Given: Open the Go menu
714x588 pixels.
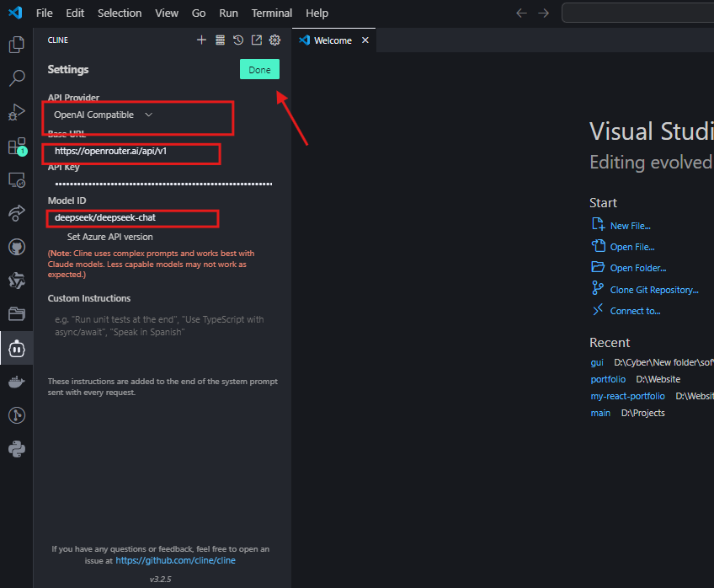Looking at the screenshot, I should (x=199, y=13).
